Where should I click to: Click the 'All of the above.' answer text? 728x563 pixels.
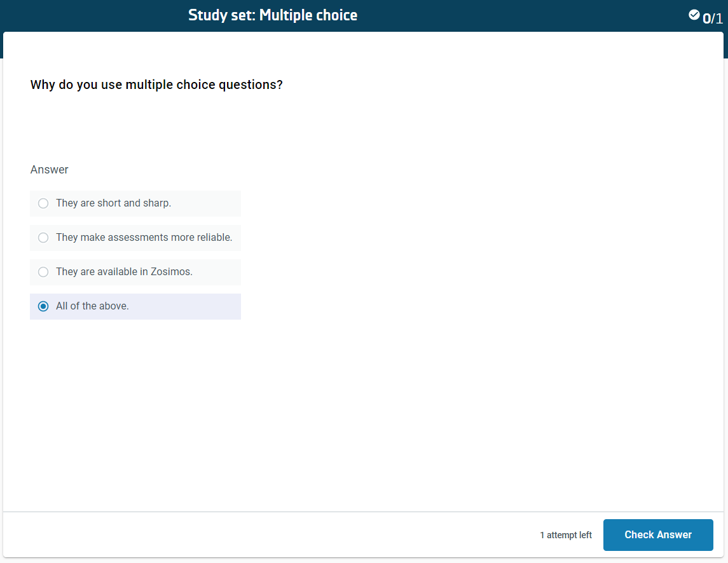92,306
